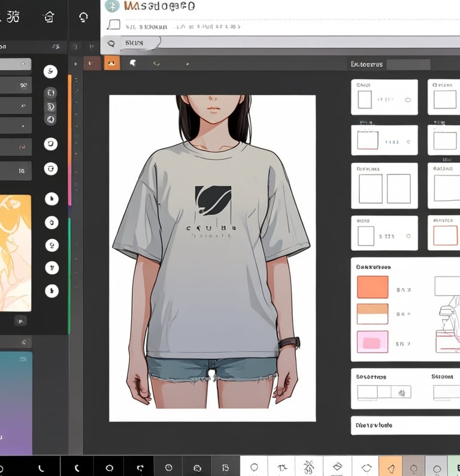
Task: Select the Ghus card's portrait frame thumbnail
Action: point(365,100)
